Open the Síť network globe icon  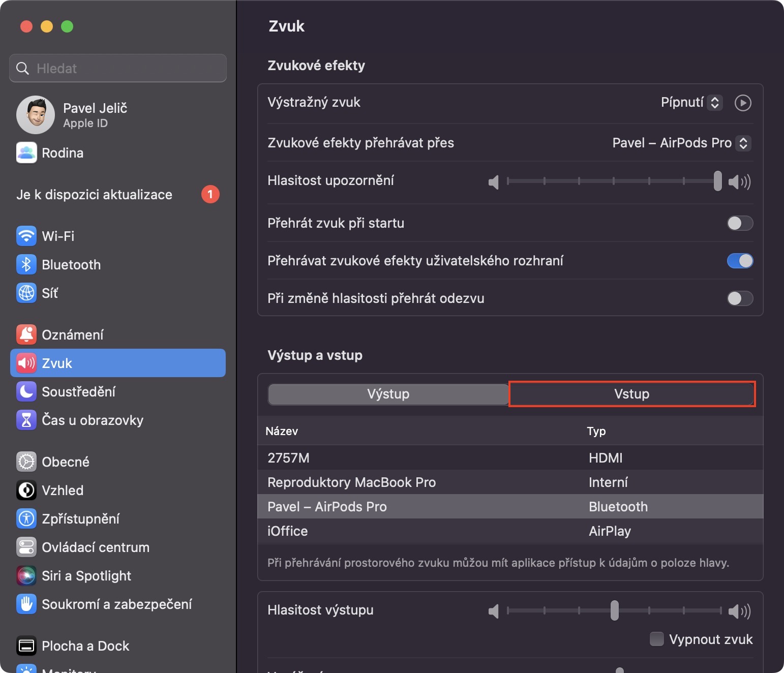(x=26, y=293)
